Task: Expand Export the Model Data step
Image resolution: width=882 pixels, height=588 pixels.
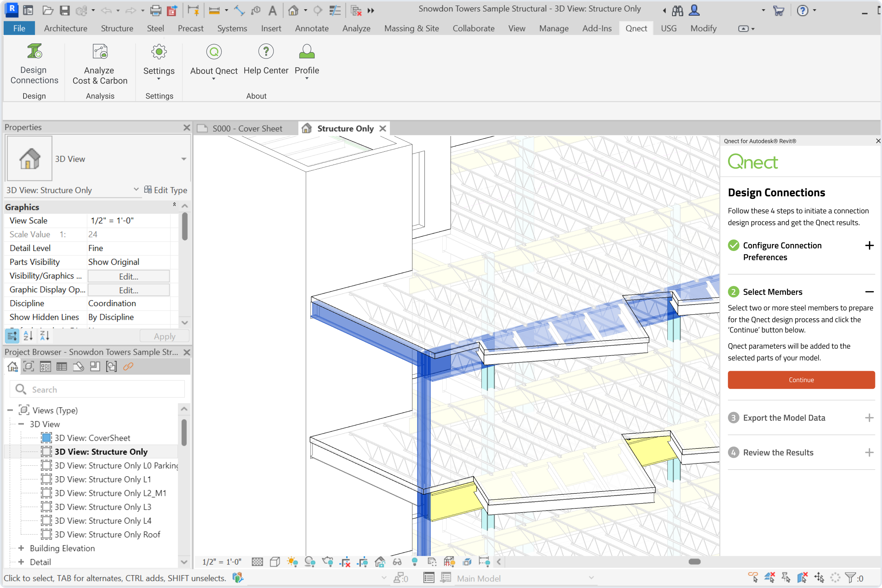Action: tap(869, 418)
